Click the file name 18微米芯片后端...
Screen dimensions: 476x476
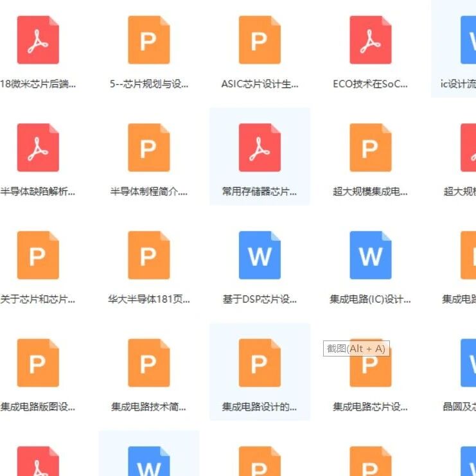coord(38,84)
